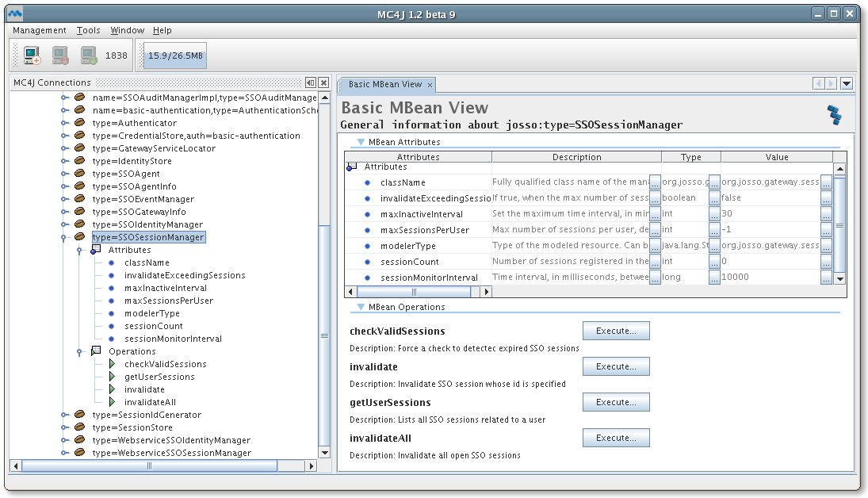Viewport: 868px width, 498px height.
Task: Collapse the type=SSOSessionManager tree node
Action: [x=65, y=237]
